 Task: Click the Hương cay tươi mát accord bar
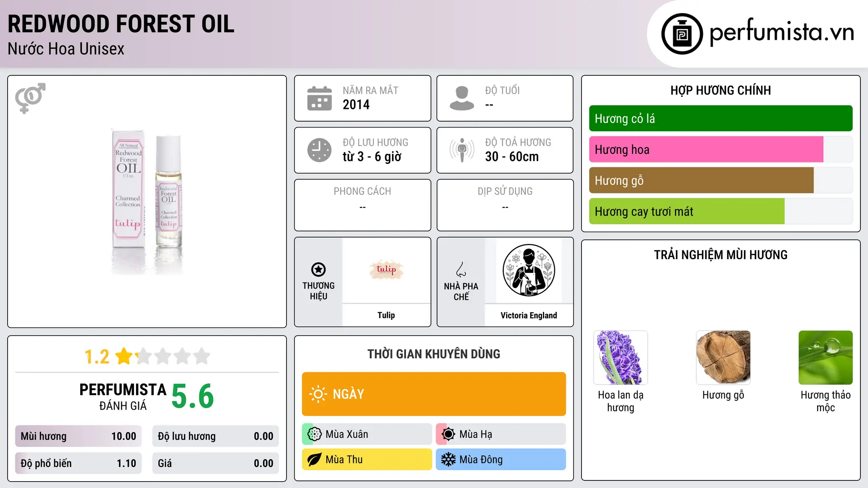point(721,211)
